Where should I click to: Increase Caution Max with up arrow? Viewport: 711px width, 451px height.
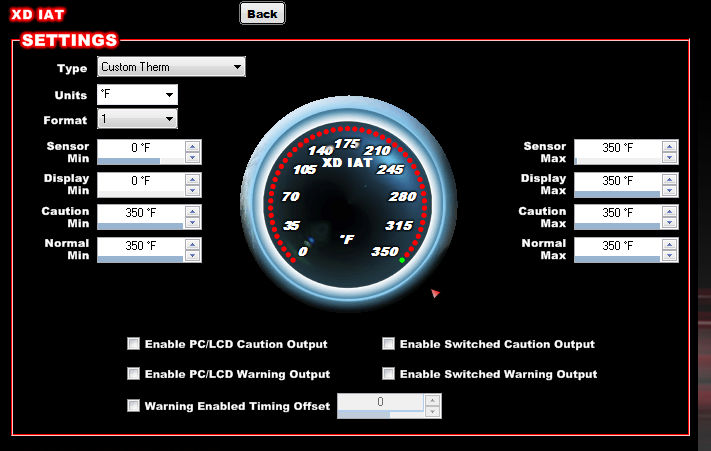coord(669,211)
